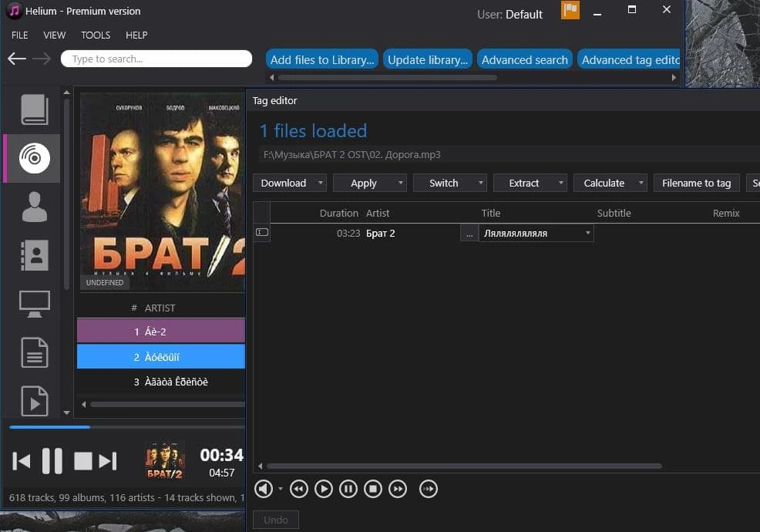Image resolution: width=760 pixels, height=532 pixels.
Task: Open the Library book icon in sidebar
Action: (x=35, y=109)
